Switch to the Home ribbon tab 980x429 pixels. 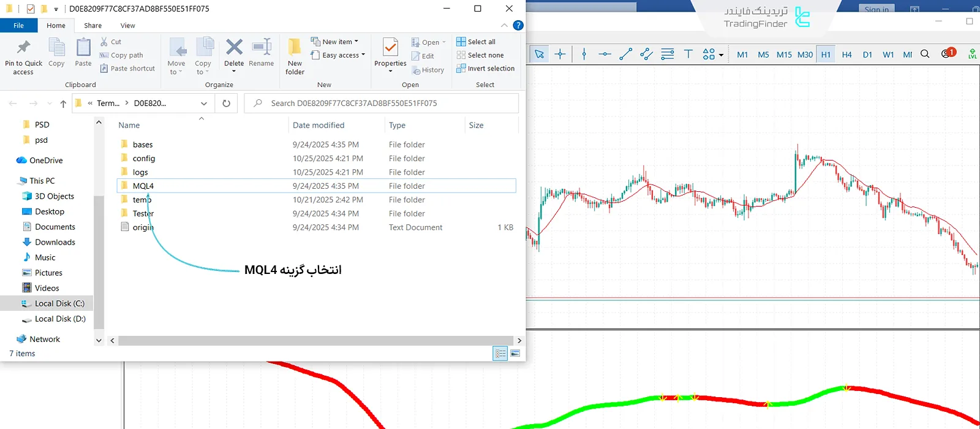point(56,25)
